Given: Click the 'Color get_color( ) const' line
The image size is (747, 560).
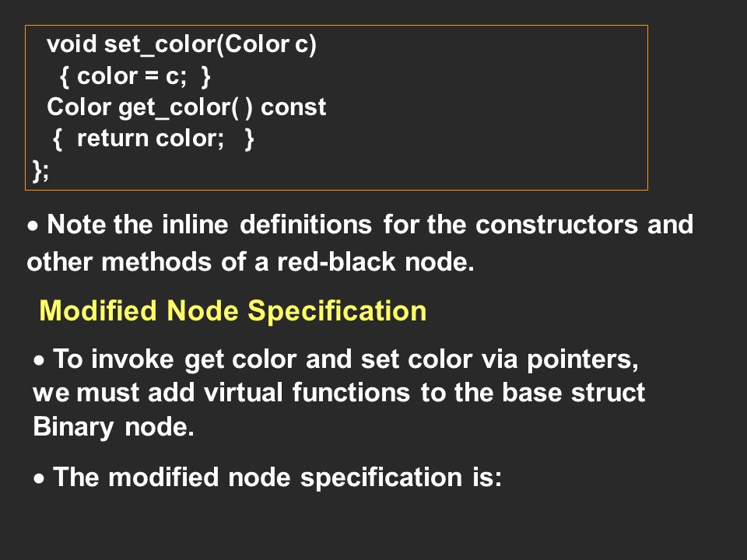Looking at the screenshot, I should pos(186,107).
